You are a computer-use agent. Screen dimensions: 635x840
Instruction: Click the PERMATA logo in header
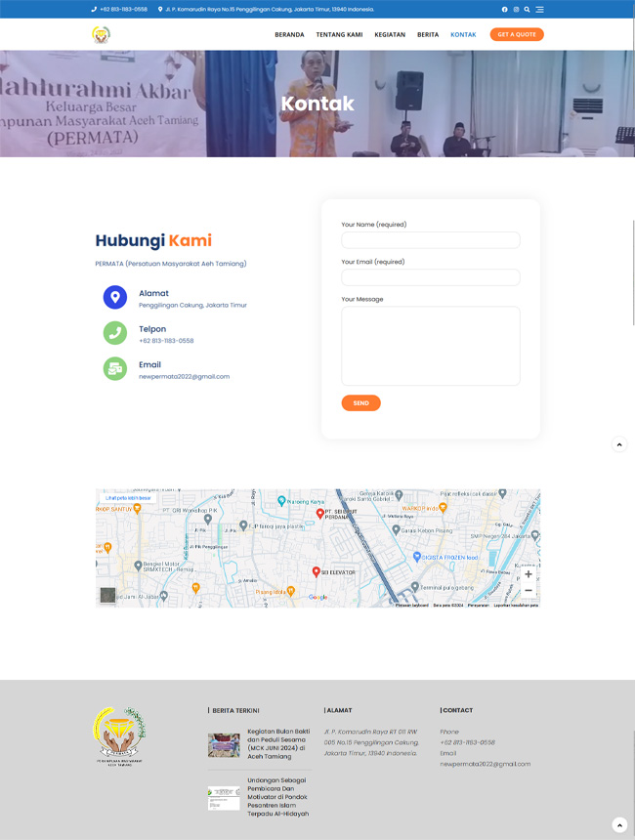pos(102,35)
